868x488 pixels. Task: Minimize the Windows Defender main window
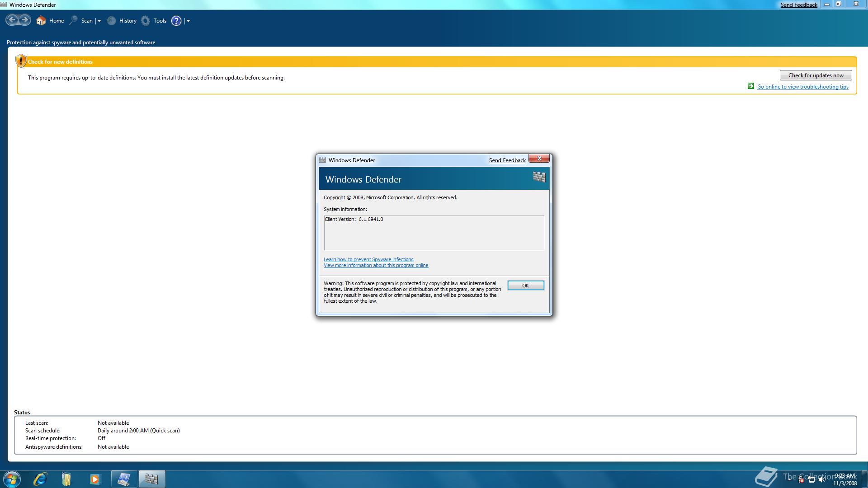827,4
